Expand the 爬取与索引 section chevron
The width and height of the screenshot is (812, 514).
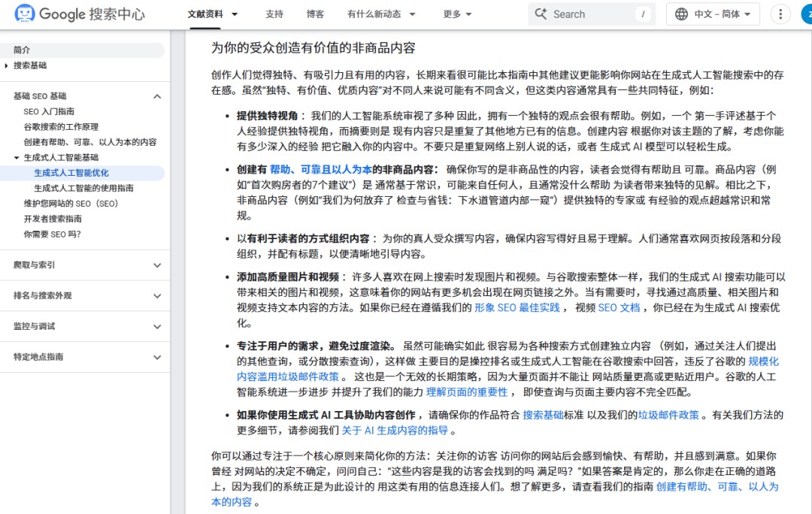click(x=157, y=265)
